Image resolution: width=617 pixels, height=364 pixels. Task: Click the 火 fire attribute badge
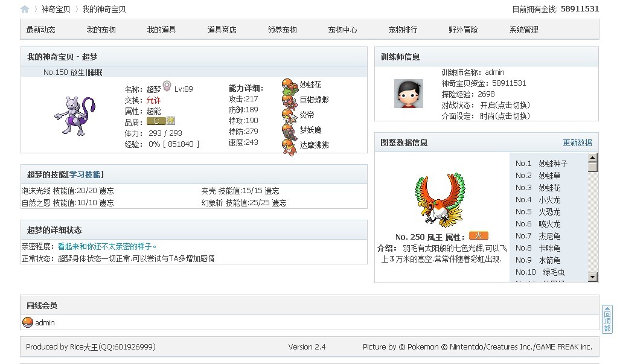click(479, 235)
